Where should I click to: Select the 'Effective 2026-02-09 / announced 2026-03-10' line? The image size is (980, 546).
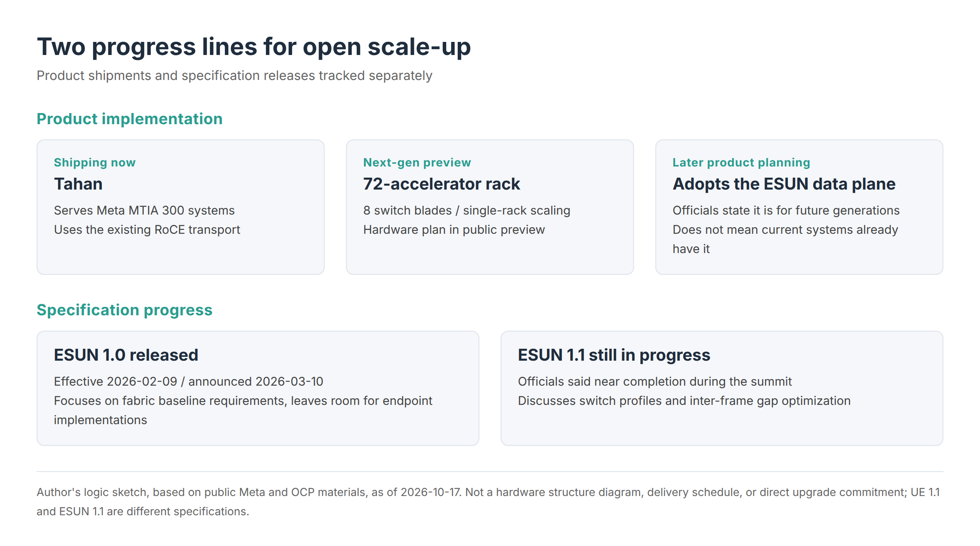tap(188, 381)
